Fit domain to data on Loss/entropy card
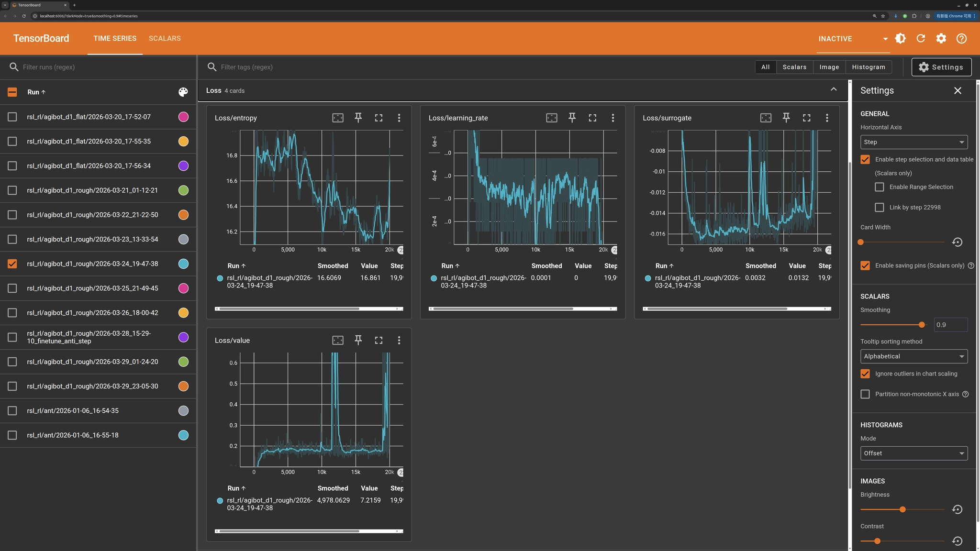Viewport: 980px width, 551px height. pos(338,118)
